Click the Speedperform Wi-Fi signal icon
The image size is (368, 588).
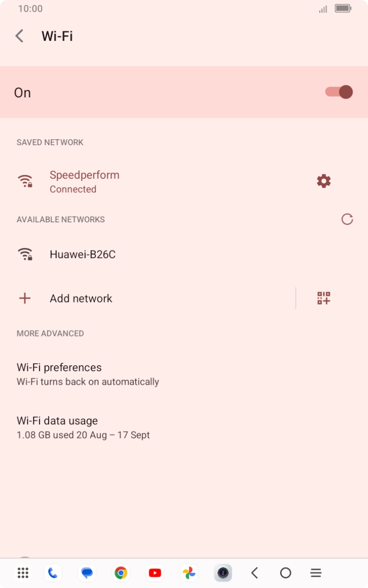click(x=25, y=181)
